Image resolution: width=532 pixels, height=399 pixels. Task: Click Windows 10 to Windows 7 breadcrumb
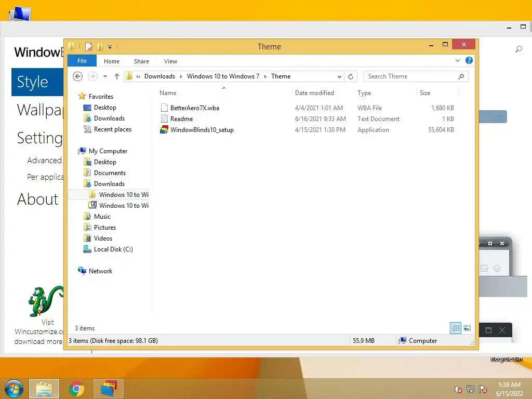[x=223, y=76]
